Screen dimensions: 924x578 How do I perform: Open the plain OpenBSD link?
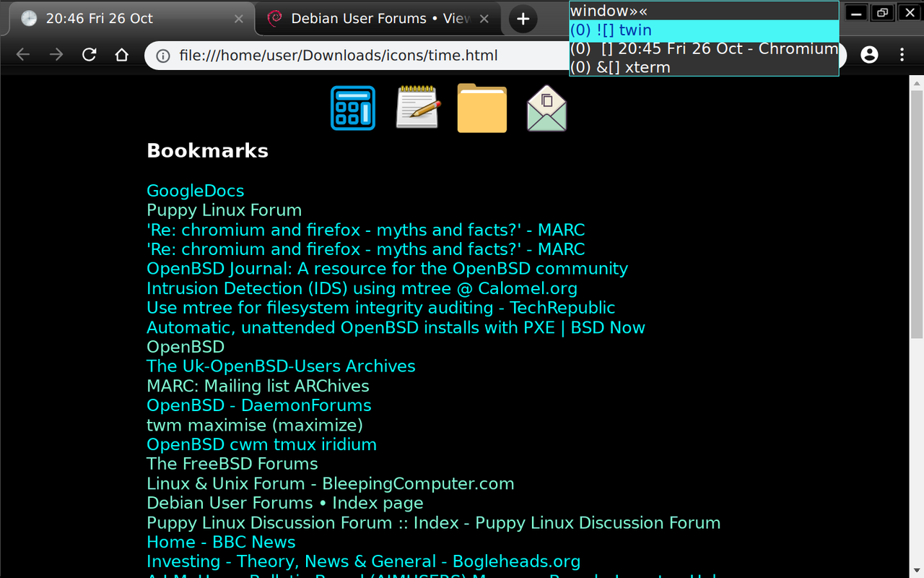pos(186,347)
